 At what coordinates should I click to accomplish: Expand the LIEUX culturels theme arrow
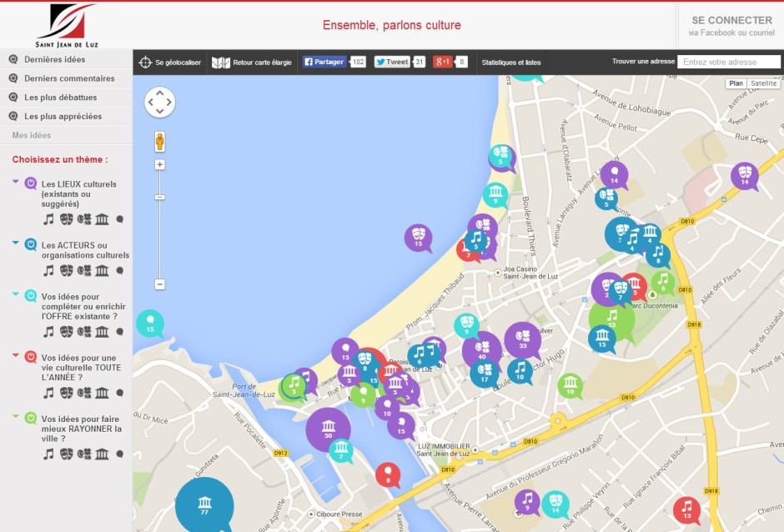[x=16, y=181]
